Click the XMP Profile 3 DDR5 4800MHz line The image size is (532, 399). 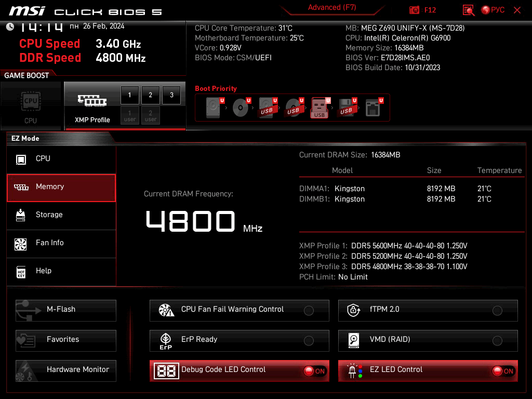383,267
